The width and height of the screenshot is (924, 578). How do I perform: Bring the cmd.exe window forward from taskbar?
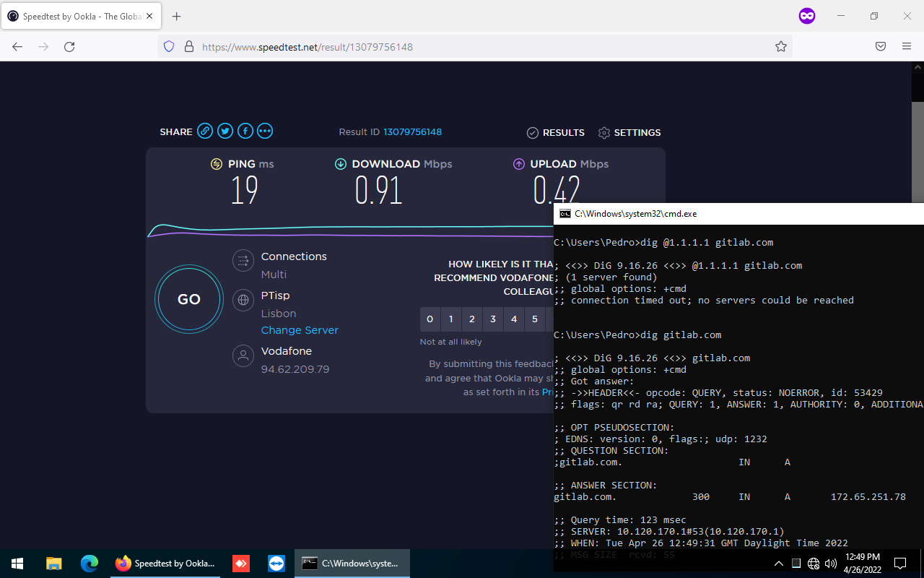pyautogui.click(x=352, y=563)
